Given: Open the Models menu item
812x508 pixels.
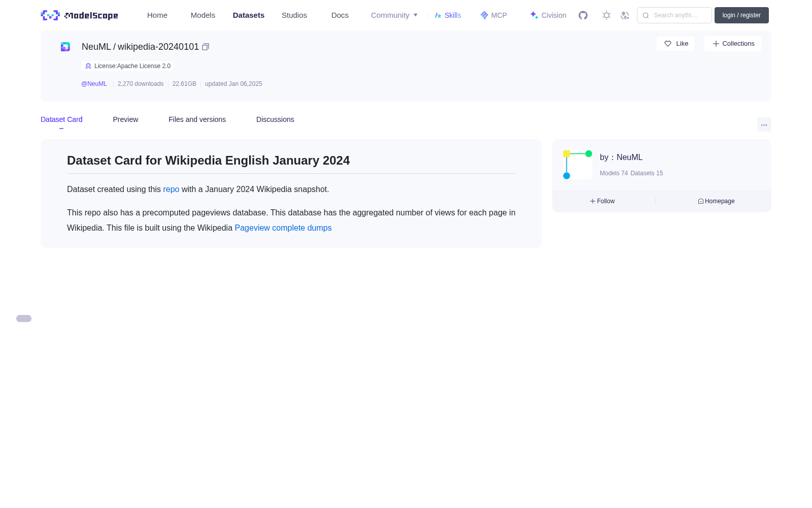Looking at the screenshot, I should (x=203, y=15).
